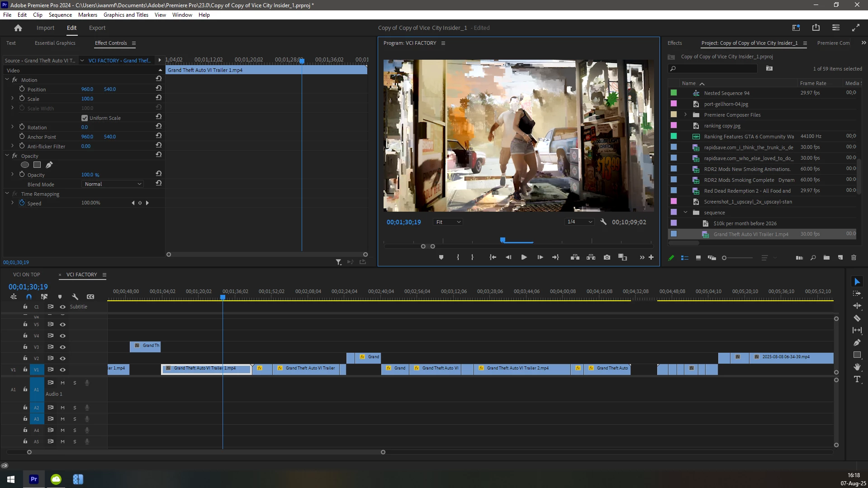Image resolution: width=868 pixels, height=488 pixels.
Task: Click the Project panel search field
Action: tap(713, 69)
